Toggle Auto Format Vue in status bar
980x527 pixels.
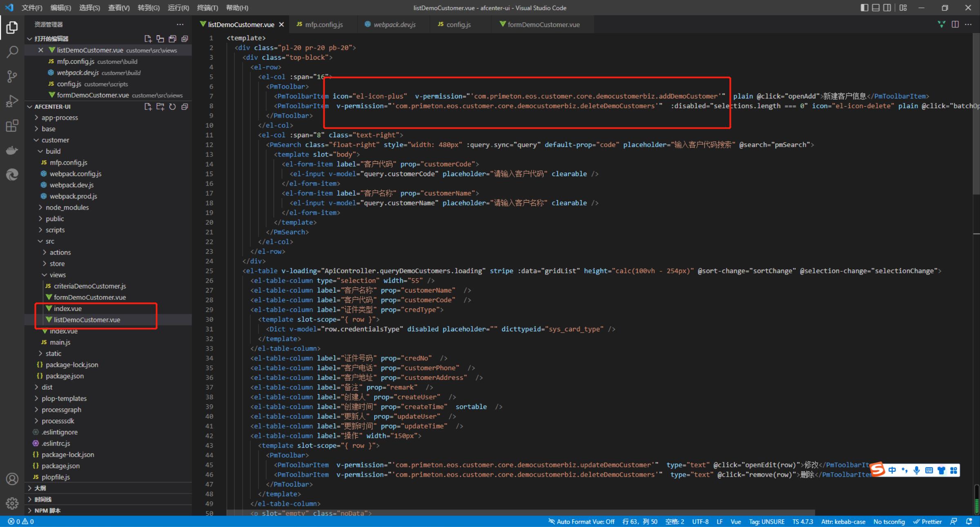tap(581, 522)
